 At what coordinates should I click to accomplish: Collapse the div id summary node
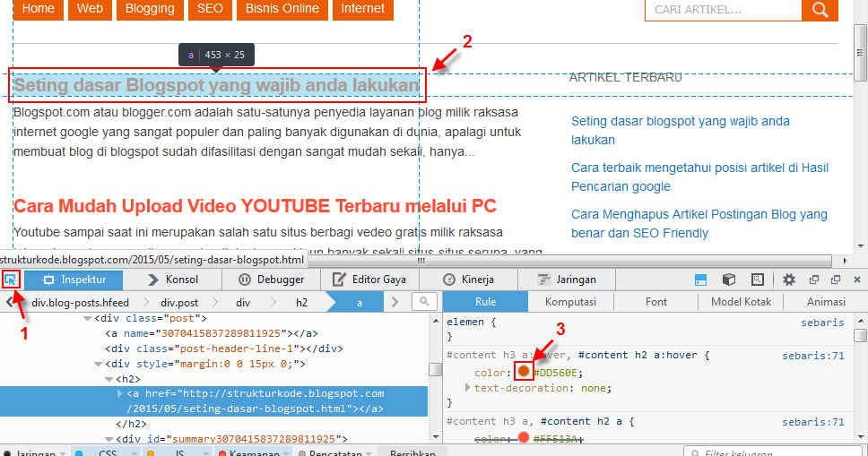109,439
